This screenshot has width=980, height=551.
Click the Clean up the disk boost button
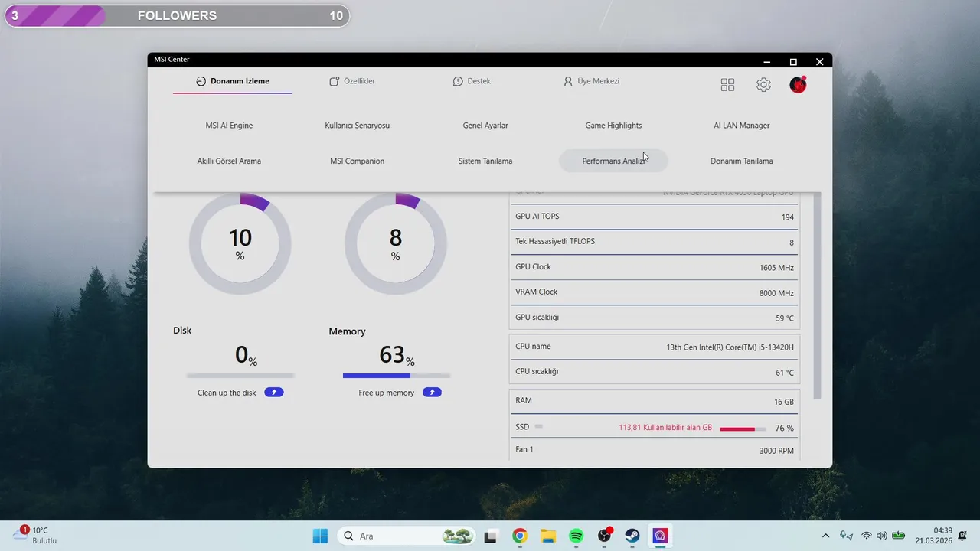point(274,393)
